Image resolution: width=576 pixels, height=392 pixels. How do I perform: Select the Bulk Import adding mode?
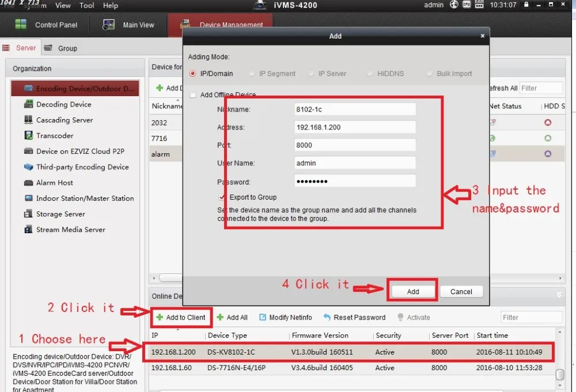pyautogui.click(x=429, y=74)
